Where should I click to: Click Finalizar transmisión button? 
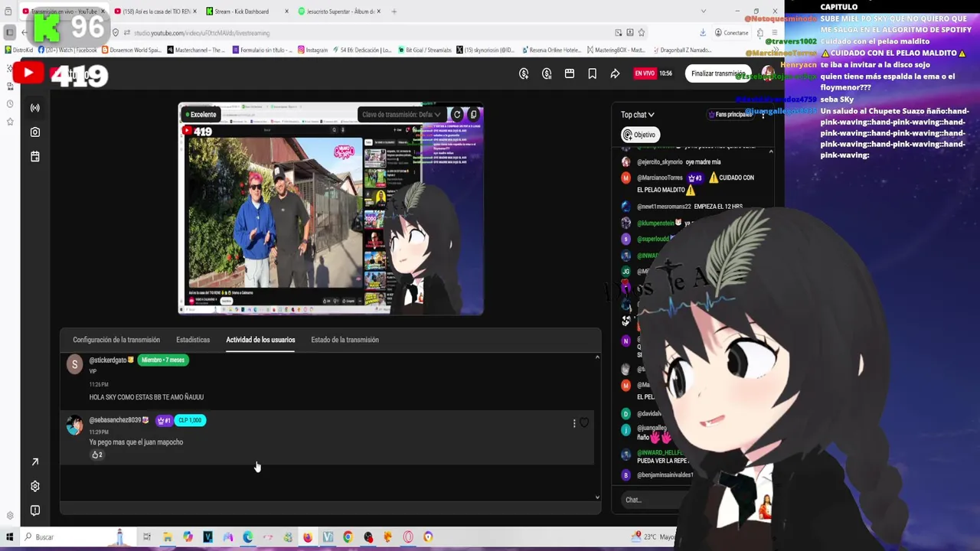[x=717, y=73]
